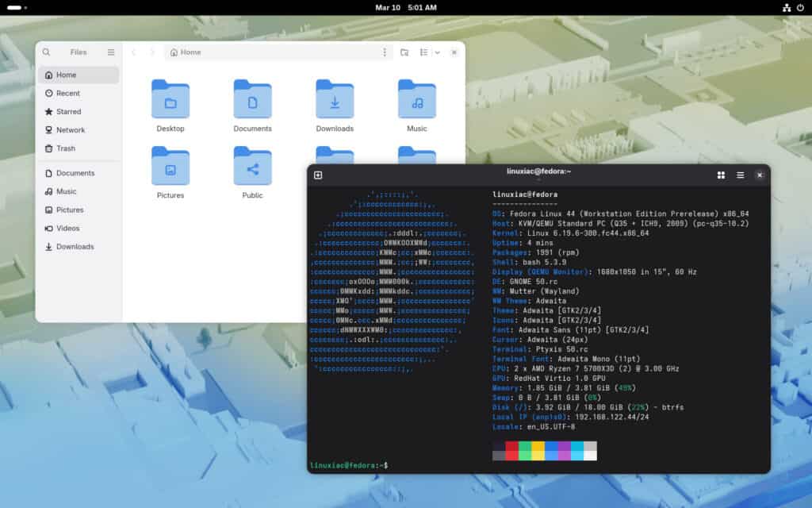This screenshot has width=812, height=508.
Task: Open the Pictures folder
Action: pos(170,167)
